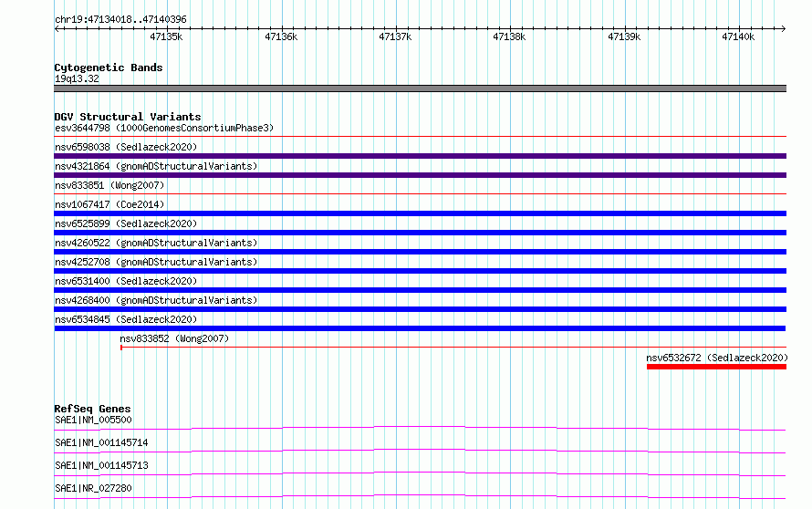Click the blue bar under nsv6531400
This screenshot has height=509, width=812.
420,290
